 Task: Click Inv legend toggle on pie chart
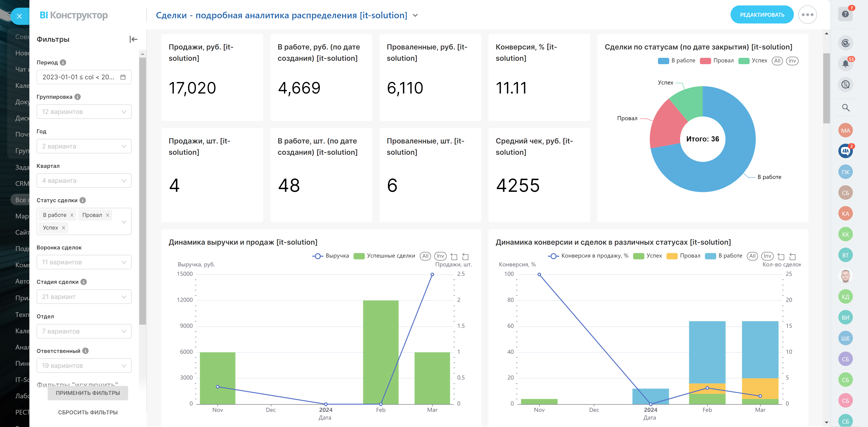click(x=792, y=61)
